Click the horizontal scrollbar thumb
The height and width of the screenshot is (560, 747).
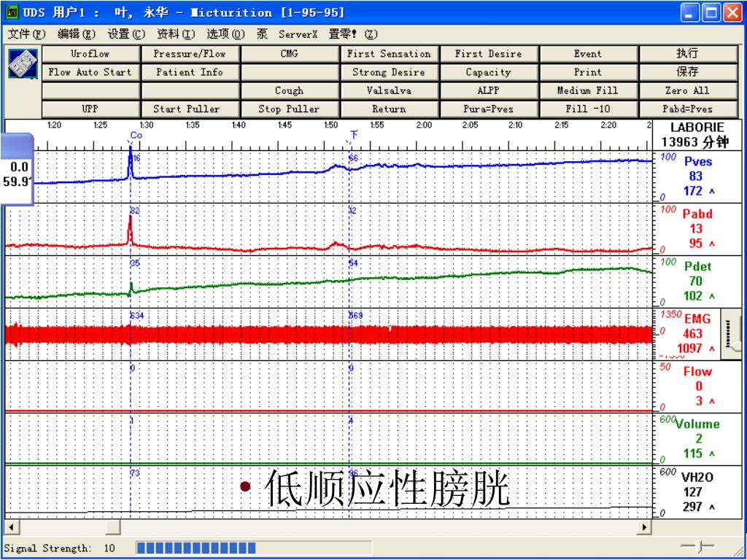(113, 527)
